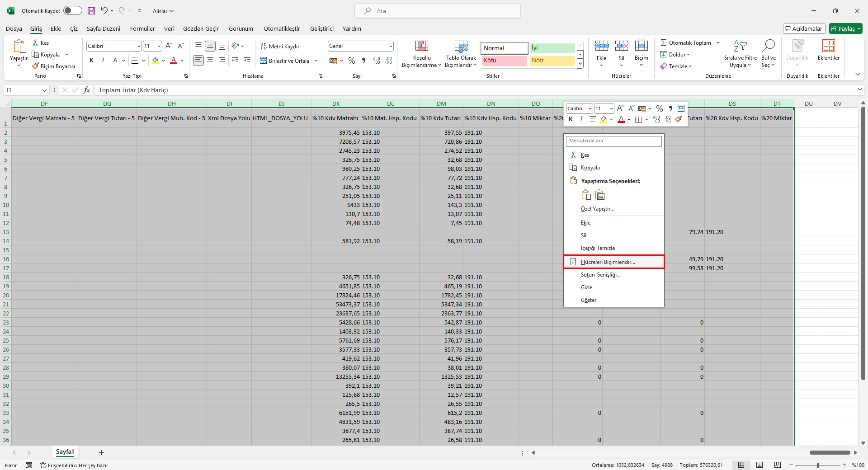This screenshot has height=470, width=868.
Task: Click the Find and Select (Bul ve Seç) icon
Action: (768, 46)
